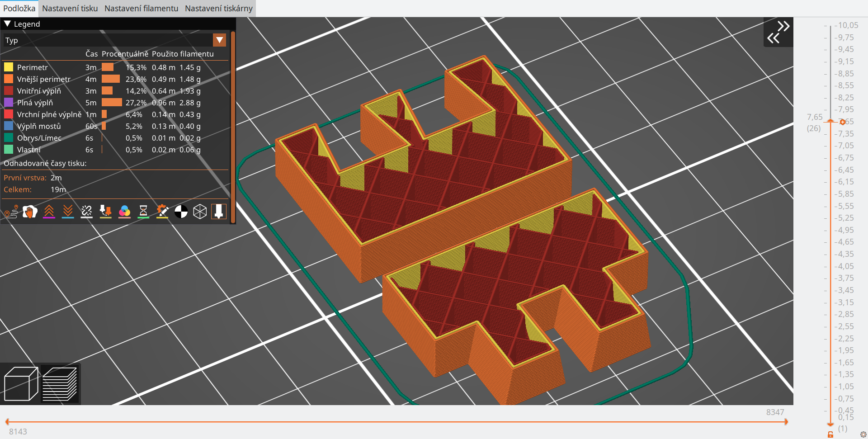Click the nozzle tool marker icon
The image size is (868, 439).
pyautogui.click(x=219, y=212)
